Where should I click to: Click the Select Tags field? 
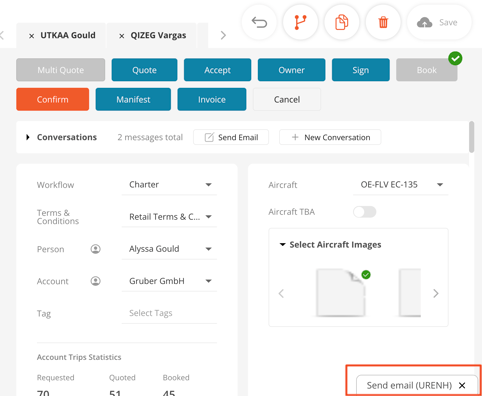169,313
